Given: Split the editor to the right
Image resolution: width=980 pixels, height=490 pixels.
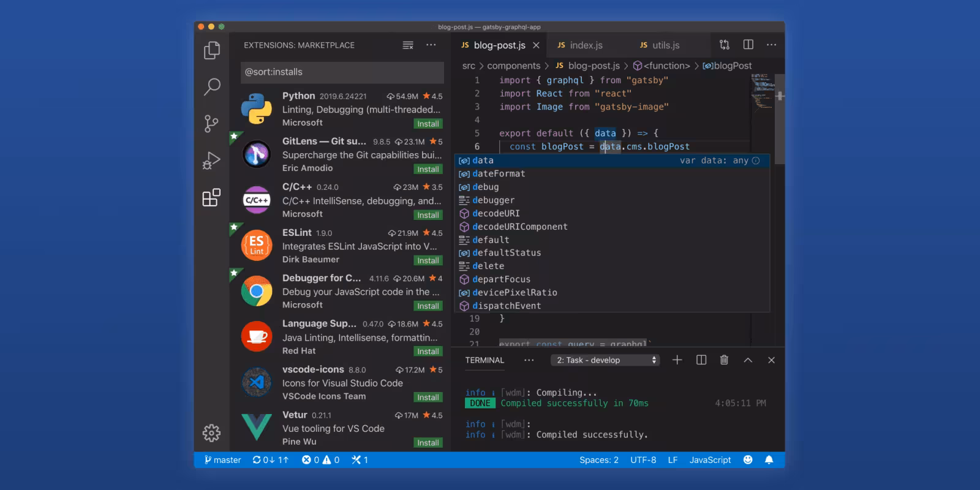Looking at the screenshot, I should pyautogui.click(x=748, y=45).
